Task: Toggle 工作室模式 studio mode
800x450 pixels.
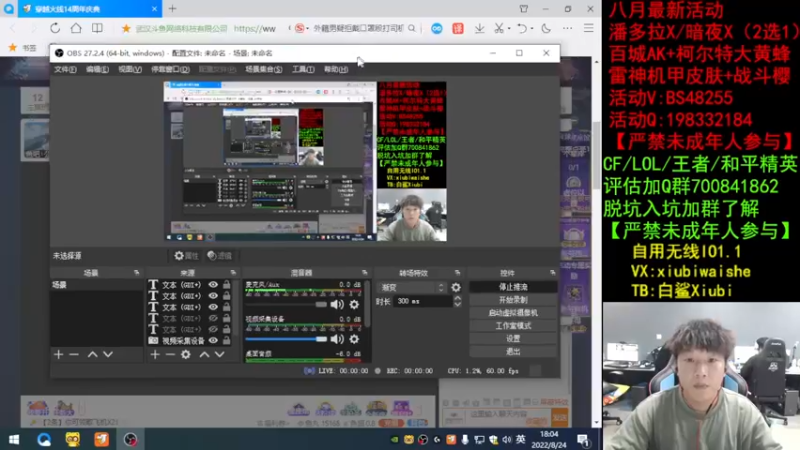Action: (x=513, y=326)
